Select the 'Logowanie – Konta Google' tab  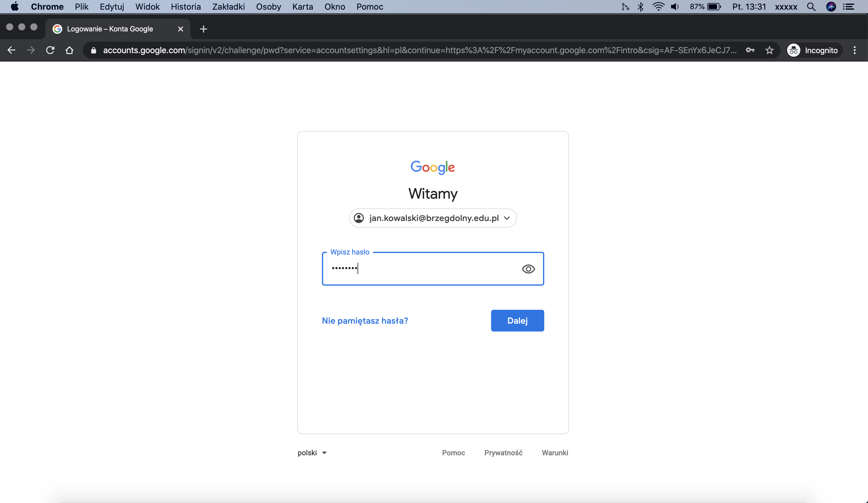[118, 29]
